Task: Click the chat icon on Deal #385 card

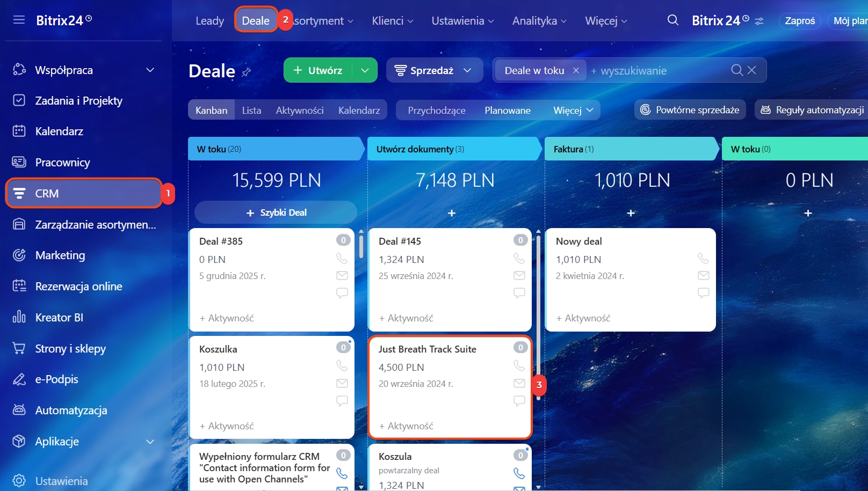Action: (x=342, y=293)
